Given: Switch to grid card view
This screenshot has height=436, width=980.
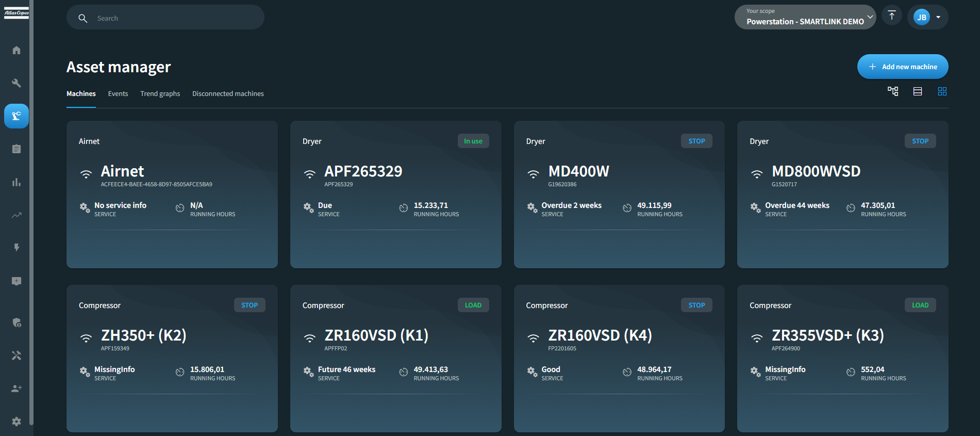Looking at the screenshot, I should pos(942,91).
